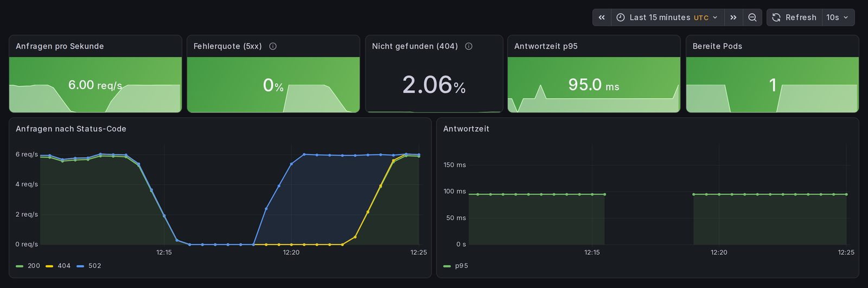Open the Last 15 minutes time range picker
This screenshot has height=288, width=868.
[667, 17]
